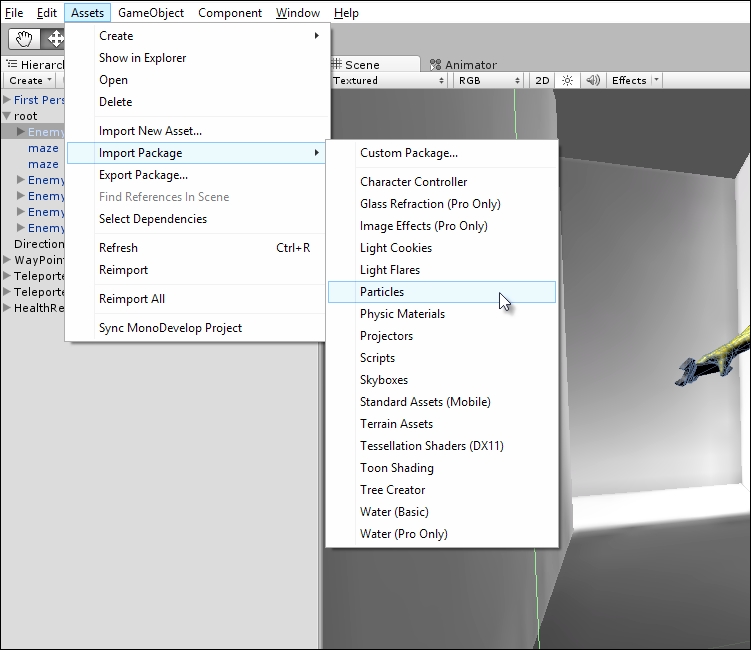Import the Particles package
This screenshot has height=650, width=751.
[442, 292]
